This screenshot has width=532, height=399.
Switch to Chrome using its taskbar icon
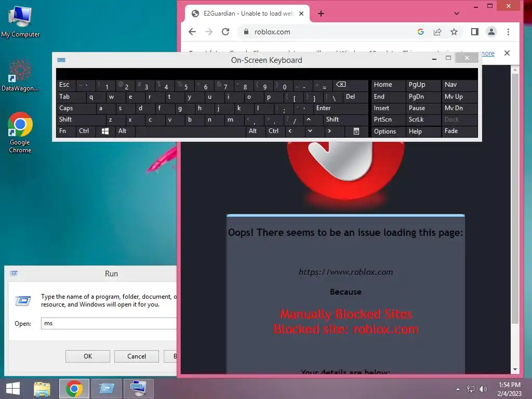(74, 389)
